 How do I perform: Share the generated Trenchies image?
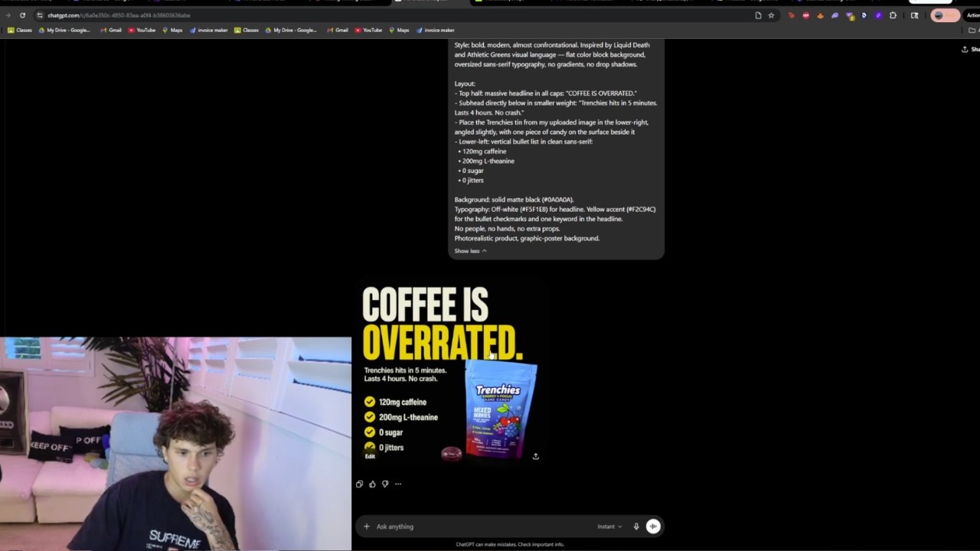(x=535, y=456)
